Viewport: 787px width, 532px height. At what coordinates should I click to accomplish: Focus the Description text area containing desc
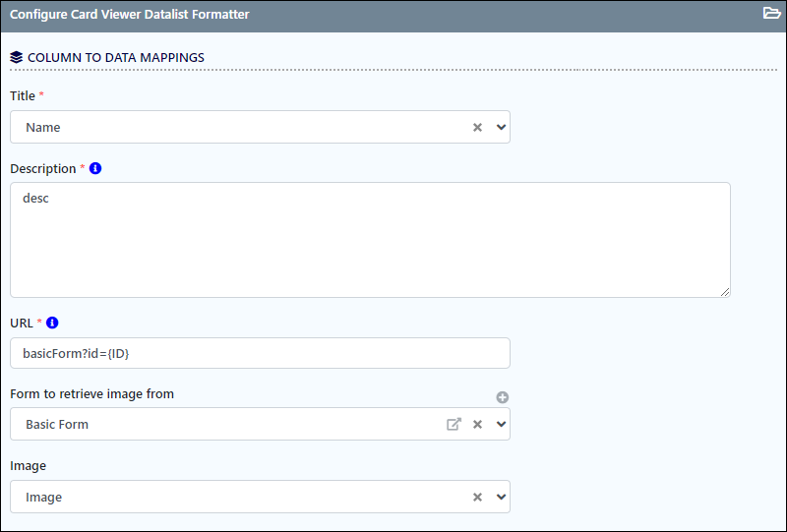371,240
